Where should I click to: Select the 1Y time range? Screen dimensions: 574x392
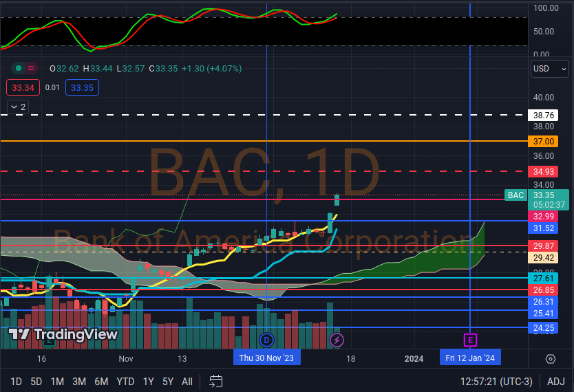coord(148,382)
